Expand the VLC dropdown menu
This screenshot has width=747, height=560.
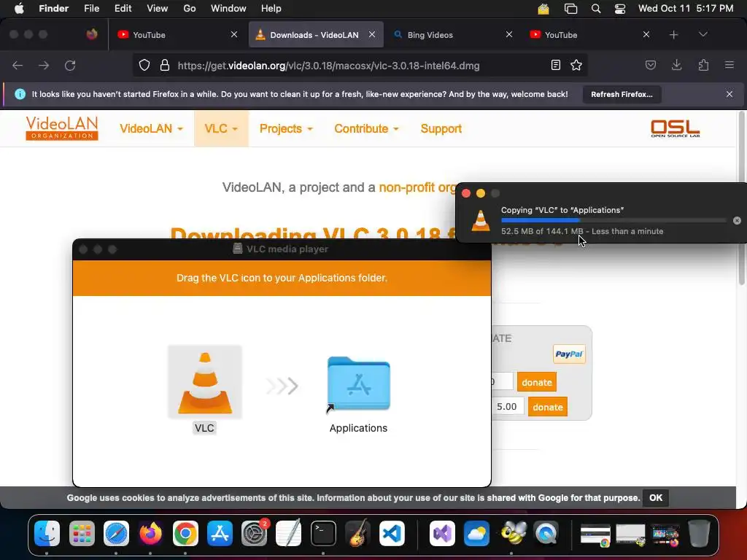click(221, 128)
